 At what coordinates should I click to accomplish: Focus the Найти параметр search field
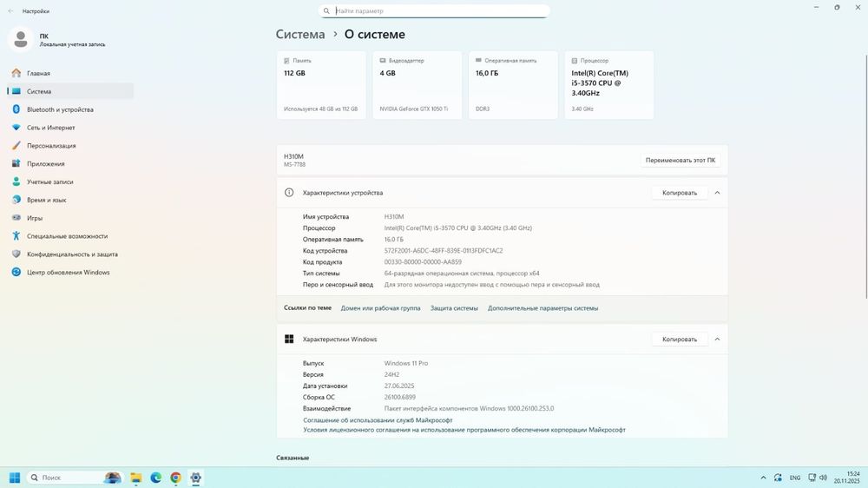point(434,11)
